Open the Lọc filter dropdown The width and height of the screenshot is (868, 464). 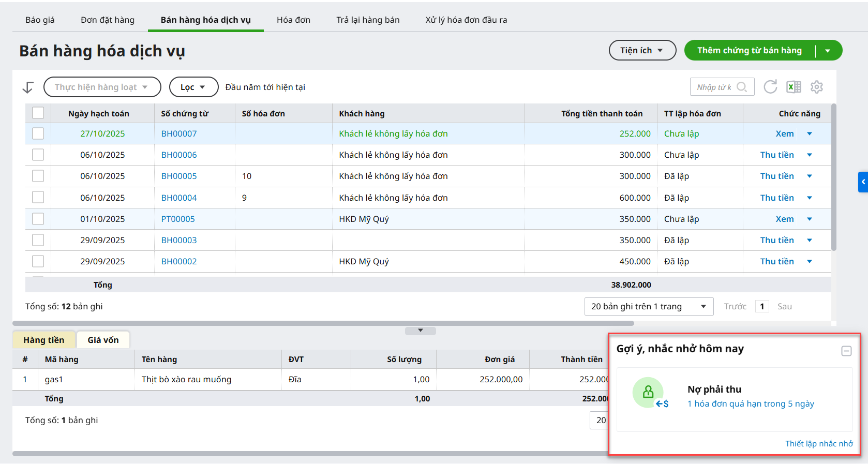[x=193, y=87]
